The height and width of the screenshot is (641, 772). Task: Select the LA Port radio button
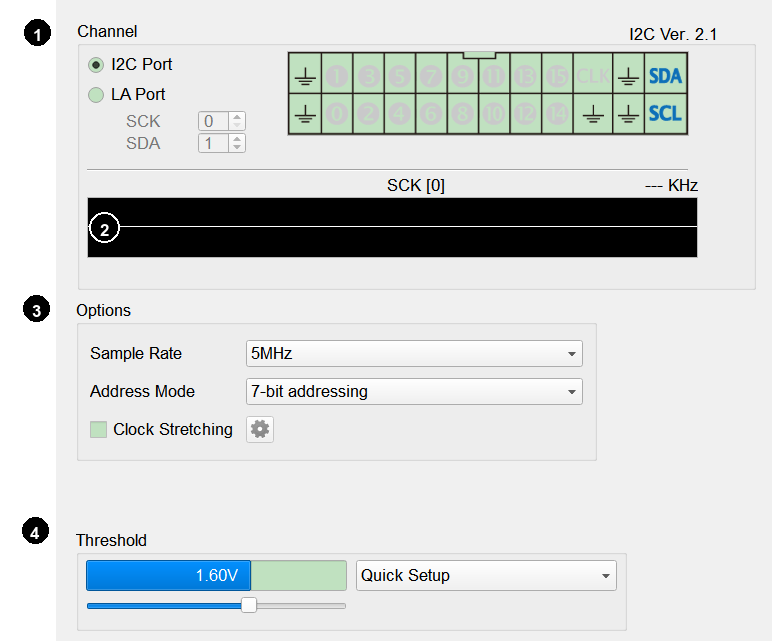coord(96,95)
